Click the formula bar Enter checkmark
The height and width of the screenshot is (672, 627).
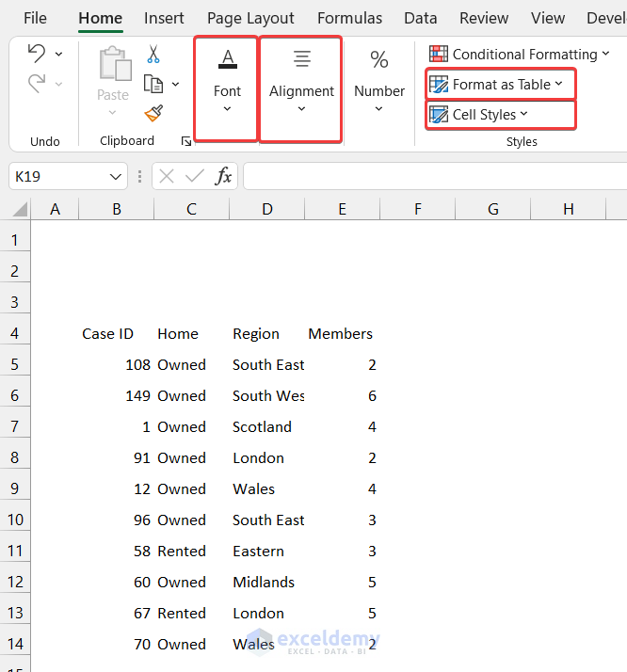click(195, 176)
